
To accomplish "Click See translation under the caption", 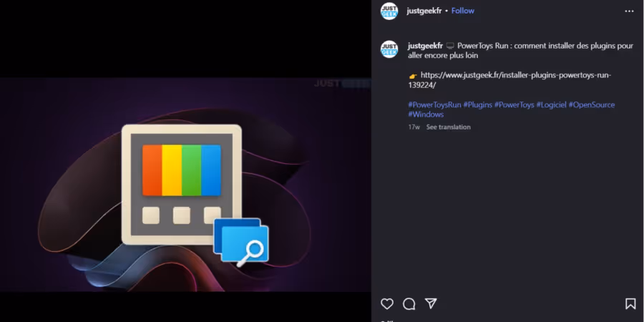I will point(449,127).
